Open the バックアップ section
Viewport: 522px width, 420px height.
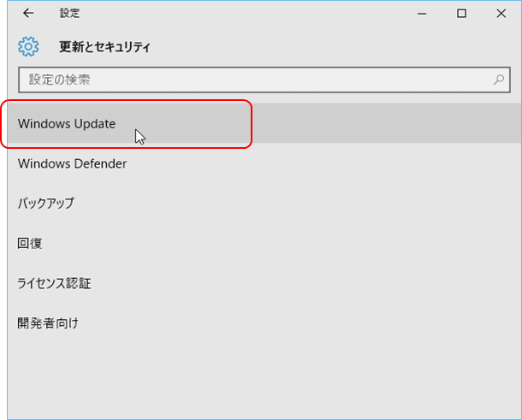[x=264, y=204]
